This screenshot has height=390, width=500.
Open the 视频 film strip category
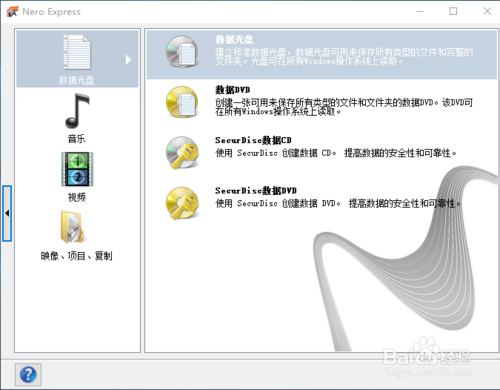tap(77, 169)
